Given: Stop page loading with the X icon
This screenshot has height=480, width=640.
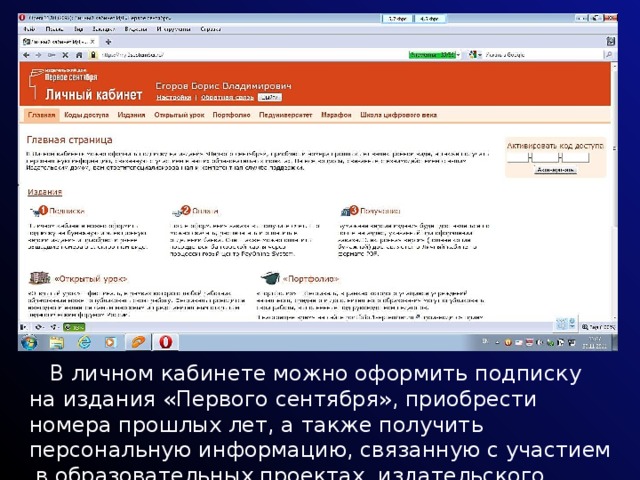Looking at the screenshot, I should tap(65, 55).
